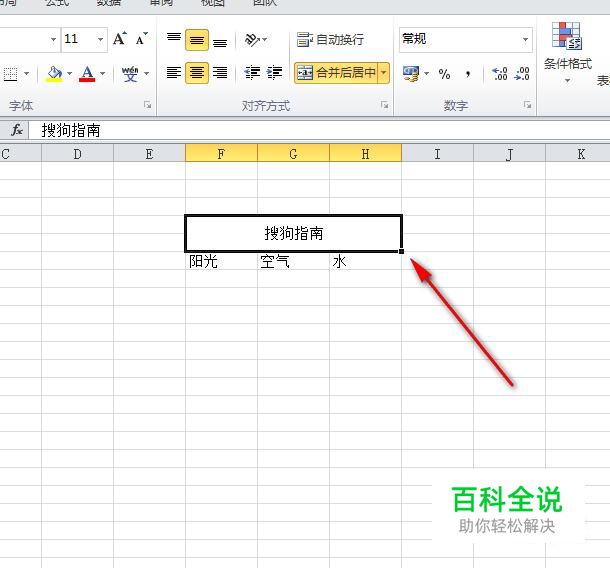
Task: Decrease indent of cell content
Action: coord(252,73)
